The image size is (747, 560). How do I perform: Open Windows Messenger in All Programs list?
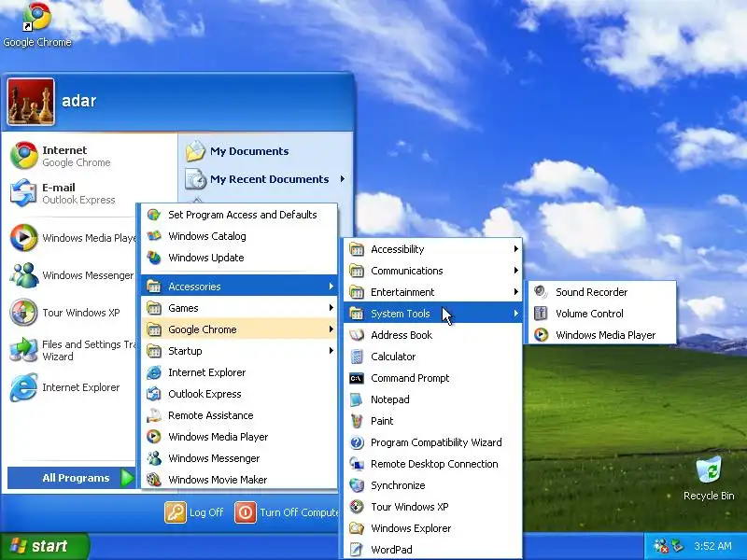tap(240, 458)
